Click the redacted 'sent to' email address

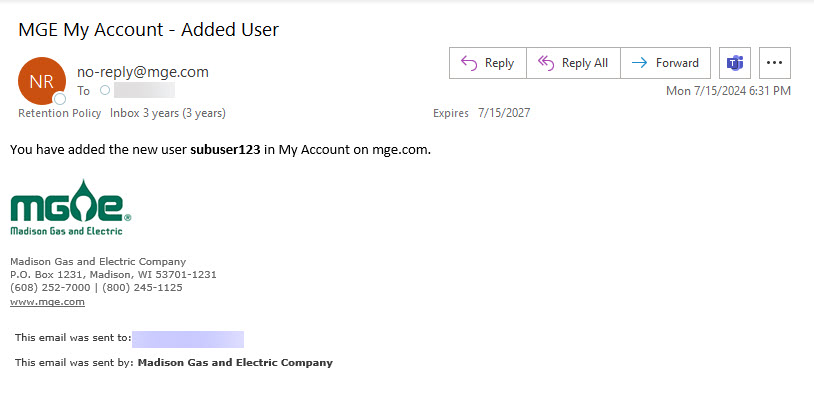187,339
